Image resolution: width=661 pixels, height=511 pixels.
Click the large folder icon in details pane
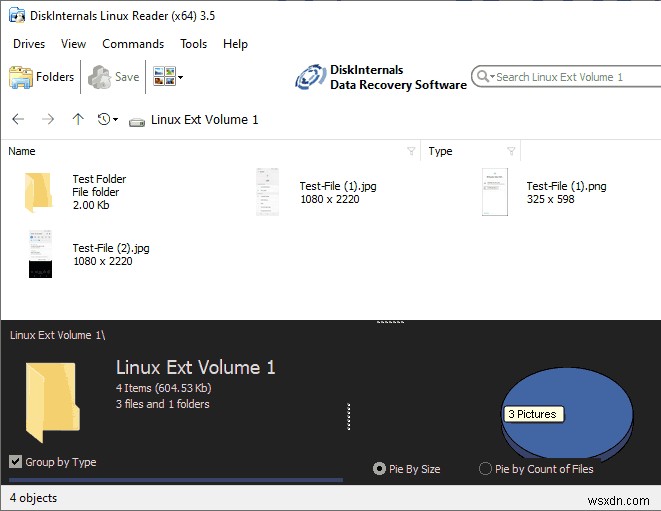coord(52,402)
